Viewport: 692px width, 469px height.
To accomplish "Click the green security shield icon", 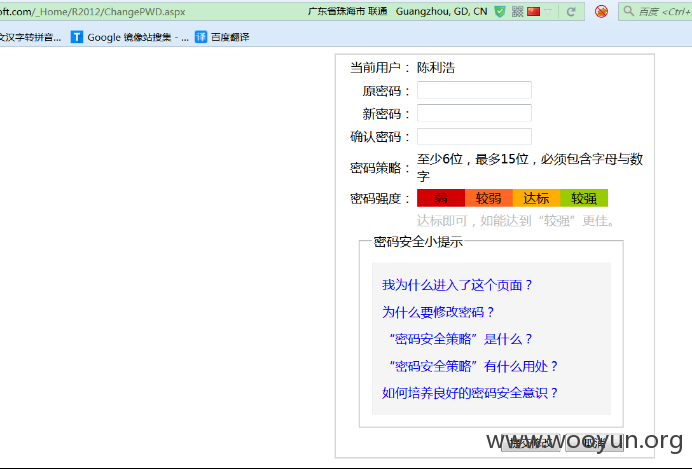I will click(x=500, y=11).
